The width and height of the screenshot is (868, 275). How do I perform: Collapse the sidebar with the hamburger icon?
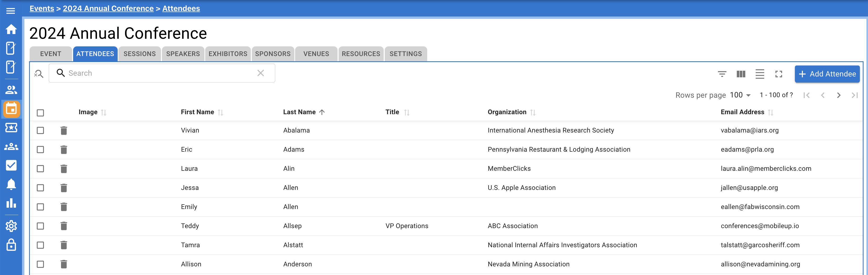[11, 10]
